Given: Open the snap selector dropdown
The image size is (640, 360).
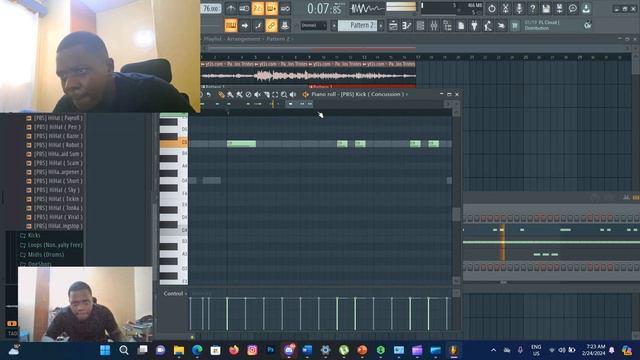Looking at the screenshot, I should coord(313,26).
